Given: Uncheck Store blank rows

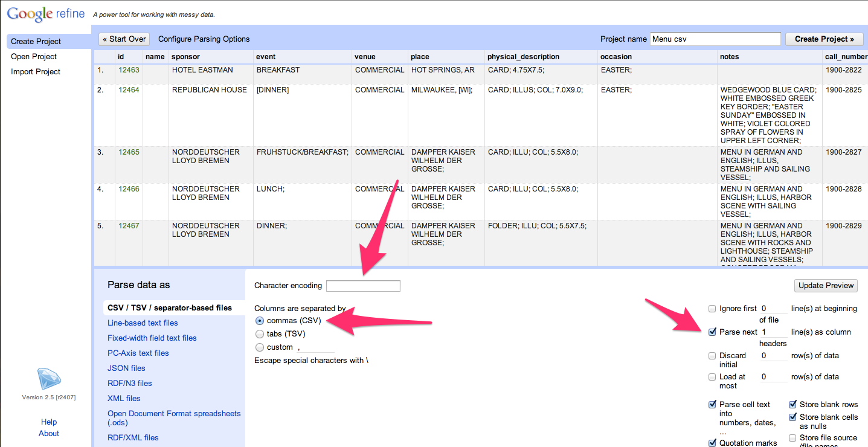Looking at the screenshot, I should (x=792, y=405).
